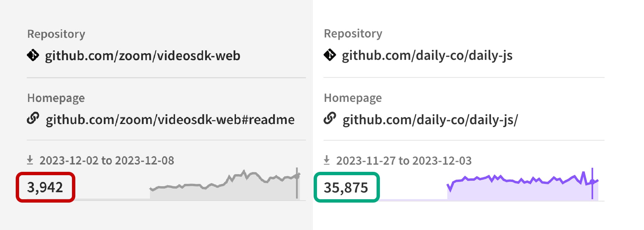
Task: Click the right Homepage heading
Action: (353, 98)
